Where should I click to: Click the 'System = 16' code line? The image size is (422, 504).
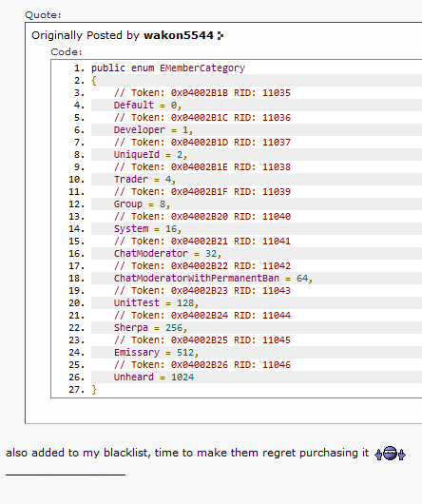pyautogui.click(x=147, y=229)
